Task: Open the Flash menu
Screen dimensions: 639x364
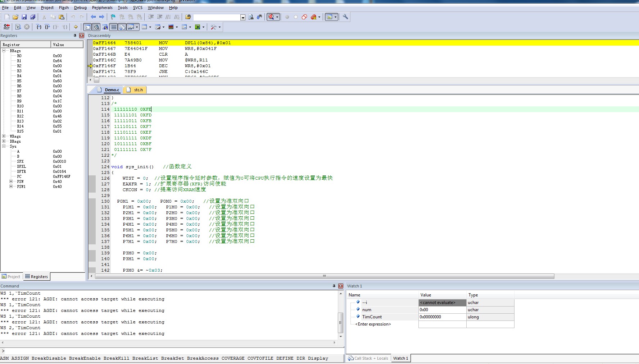Action: coord(64,8)
